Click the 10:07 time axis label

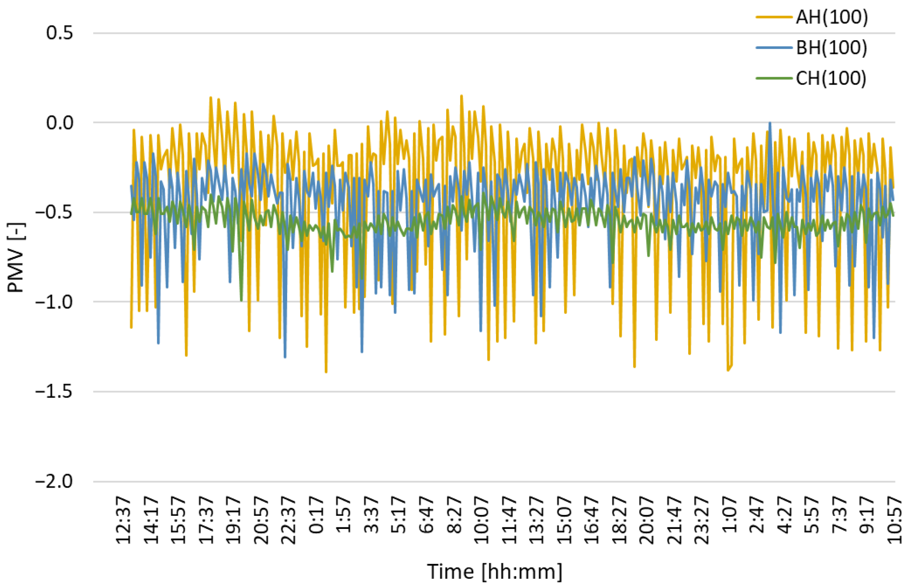click(x=481, y=520)
